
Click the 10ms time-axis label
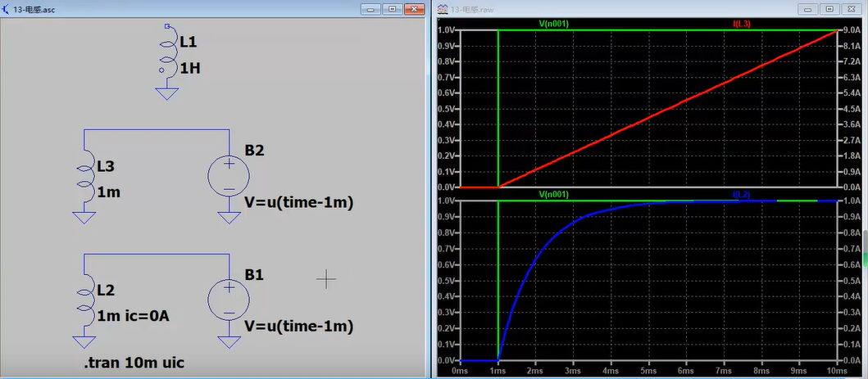pyautogui.click(x=837, y=371)
